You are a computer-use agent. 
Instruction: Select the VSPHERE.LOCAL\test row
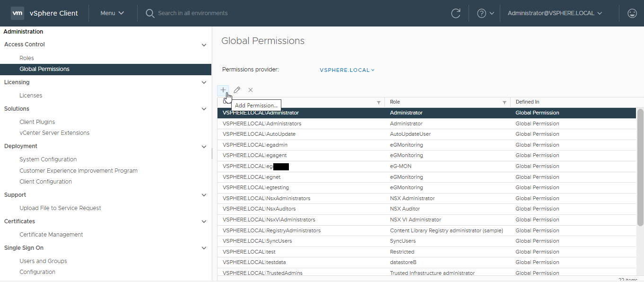[427, 252]
